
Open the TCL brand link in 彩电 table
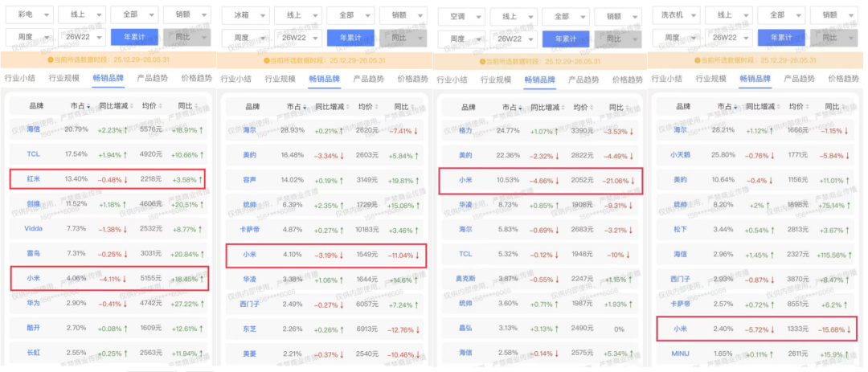(33, 154)
